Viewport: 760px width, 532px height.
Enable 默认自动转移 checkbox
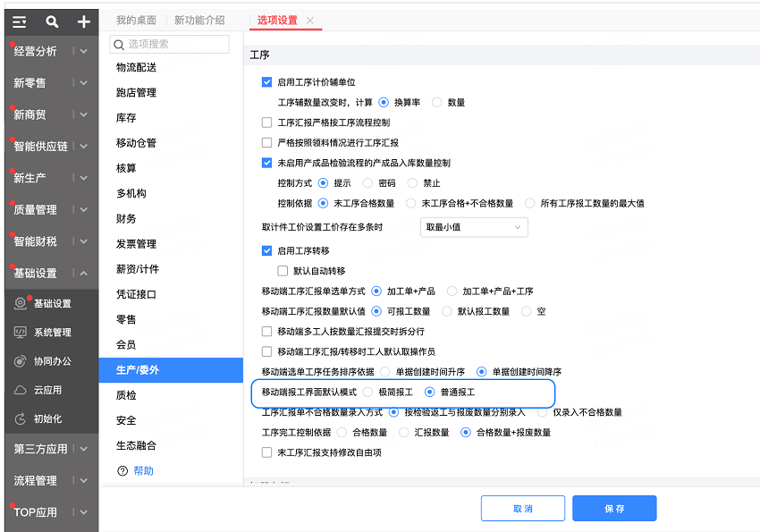pyautogui.click(x=283, y=271)
